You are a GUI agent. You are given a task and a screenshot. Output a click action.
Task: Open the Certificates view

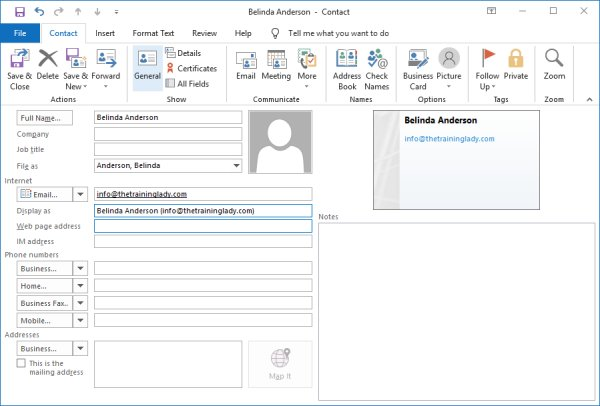(191, 68)
